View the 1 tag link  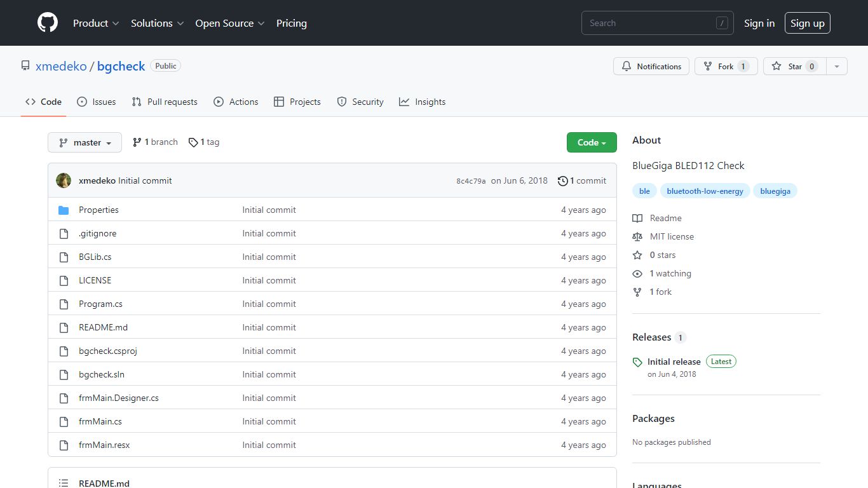[x=204, y=142]
